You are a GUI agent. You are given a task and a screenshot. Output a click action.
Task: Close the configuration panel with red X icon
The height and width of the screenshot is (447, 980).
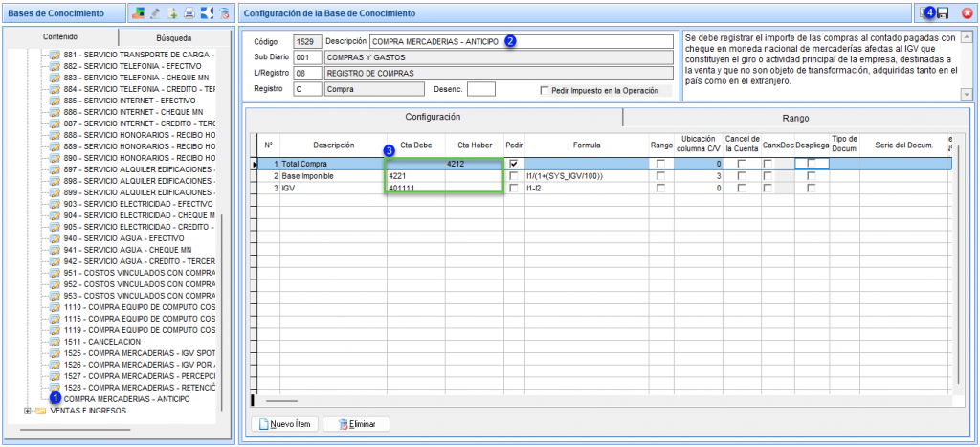click(x=967, y=12)
